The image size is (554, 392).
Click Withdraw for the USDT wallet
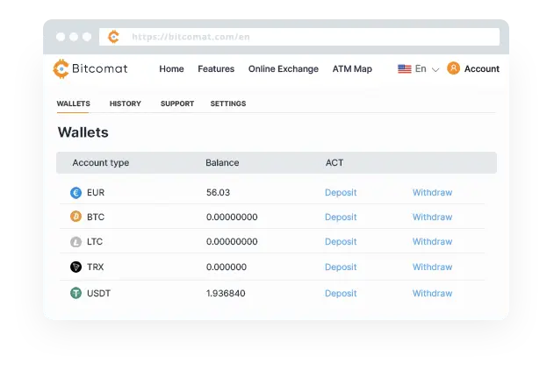click(x=433, y=293)
